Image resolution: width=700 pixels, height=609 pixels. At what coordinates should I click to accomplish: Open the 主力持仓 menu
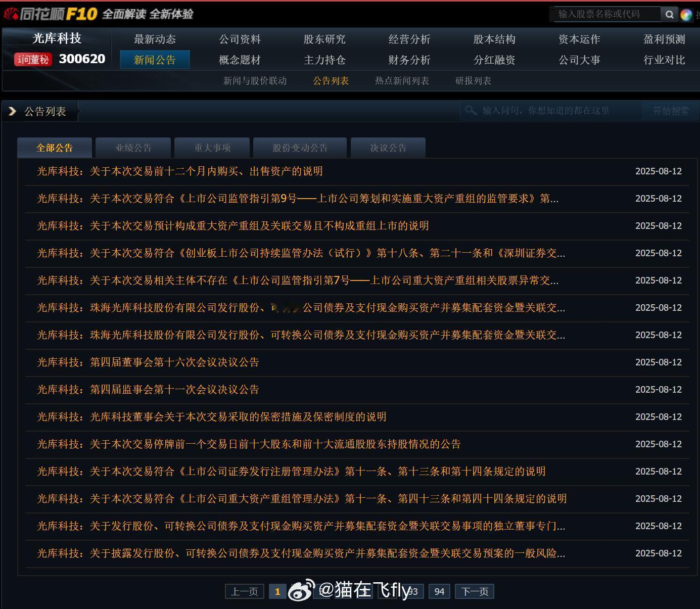click(x=324, y=60)
